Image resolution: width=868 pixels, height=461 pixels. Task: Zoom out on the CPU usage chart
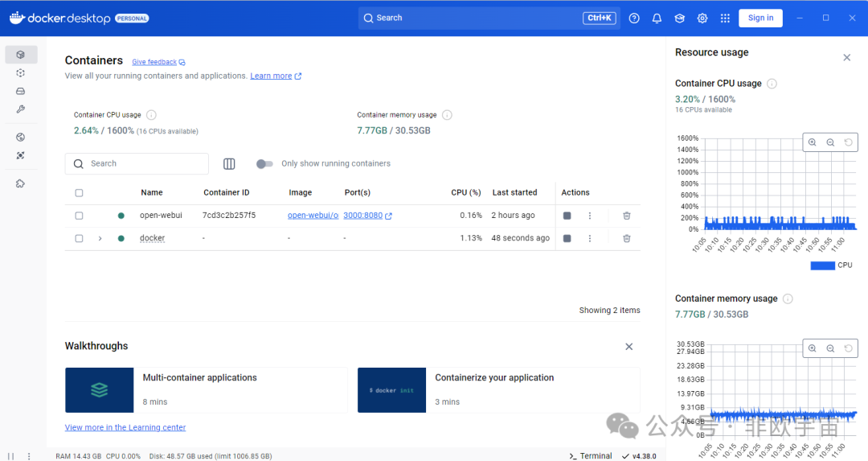coord(830,142)
